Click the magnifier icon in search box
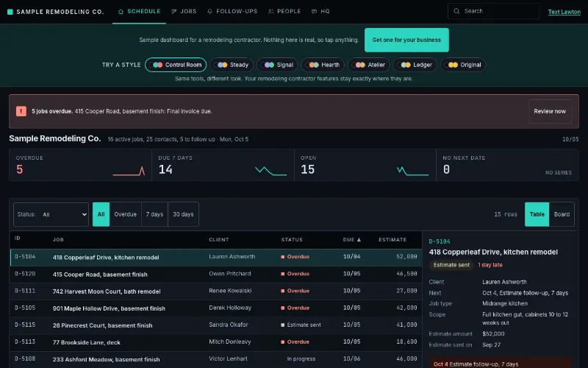The height and width of the screenshot is (368, 588). tap(456, 11)
